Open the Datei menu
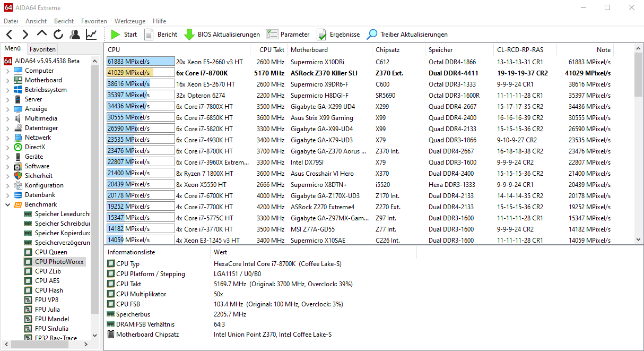 coord(11,21)
